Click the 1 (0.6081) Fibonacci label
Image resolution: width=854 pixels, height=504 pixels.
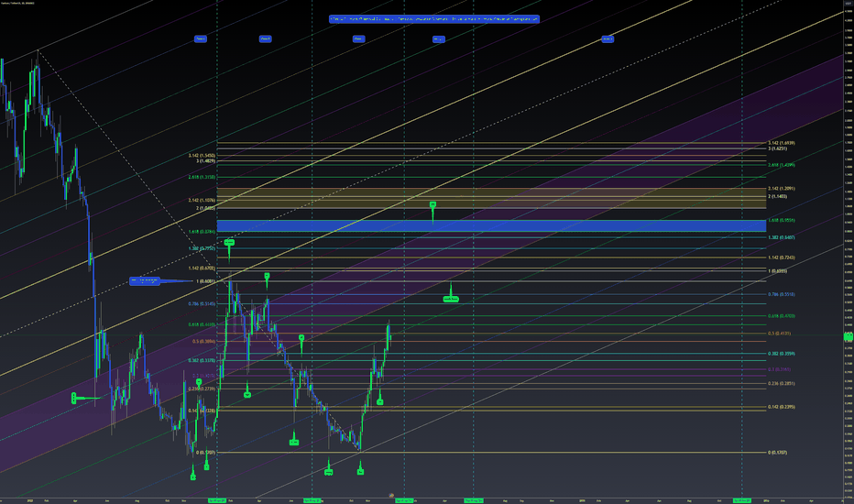pos(206,281)
